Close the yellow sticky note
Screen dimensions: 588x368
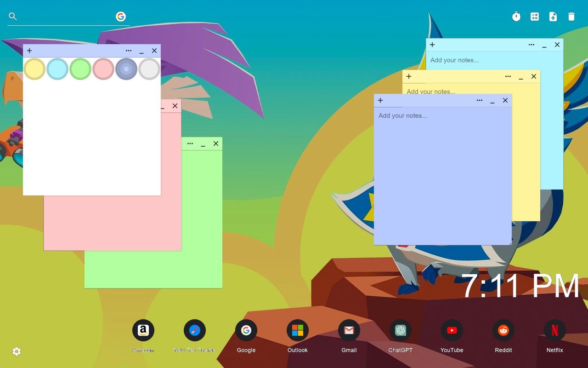pyautogui.click(x=534, y=76)
